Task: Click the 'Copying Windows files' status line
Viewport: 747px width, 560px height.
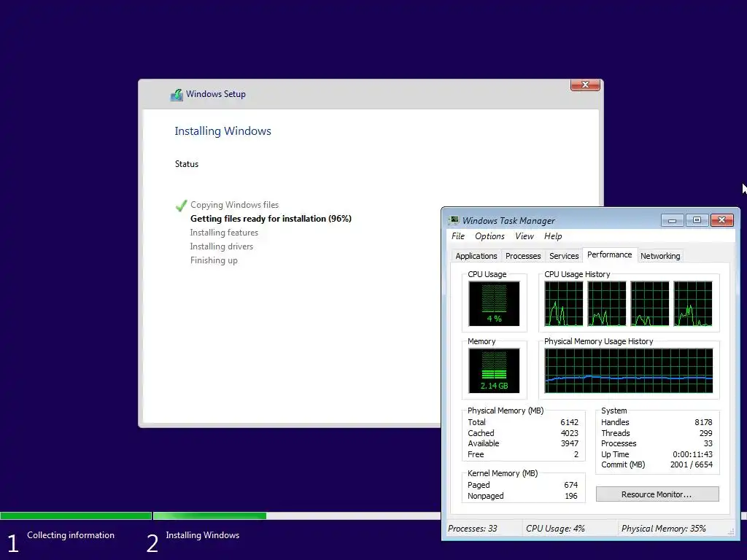Action: (234, 205)
